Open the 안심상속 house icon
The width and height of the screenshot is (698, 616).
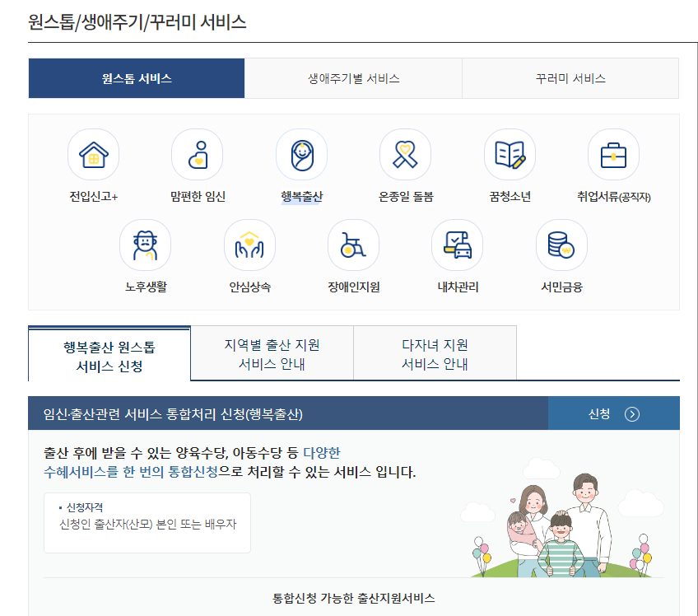[x=249, y=245]
